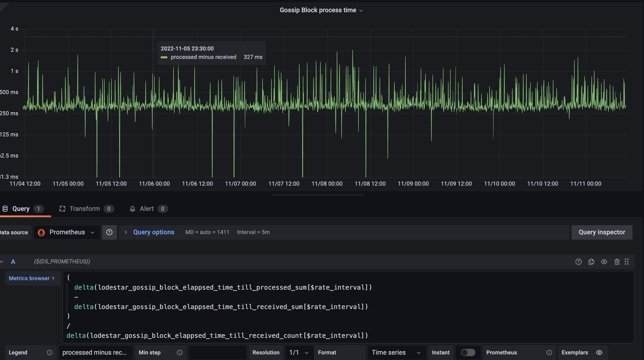Click the help icon beside the Prometheus data source
Viewport: 644px width, 360px height.
click(x=109, y=232)
